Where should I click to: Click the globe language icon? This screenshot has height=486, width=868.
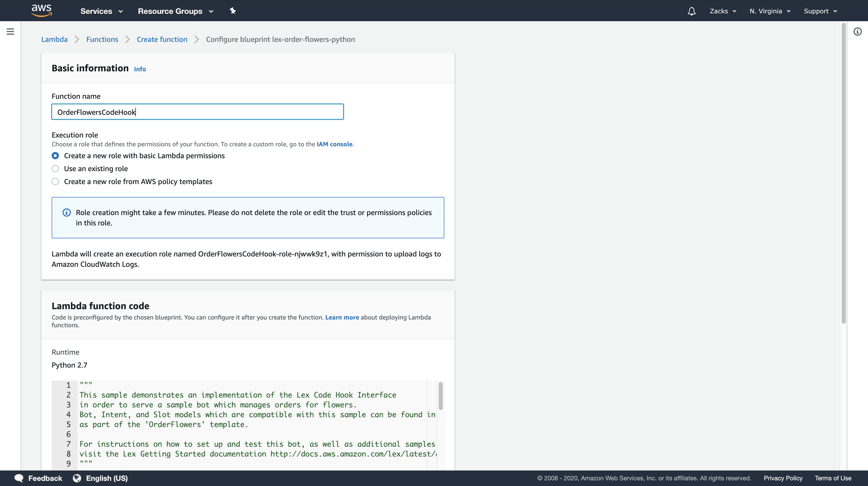tap(77, 478)
